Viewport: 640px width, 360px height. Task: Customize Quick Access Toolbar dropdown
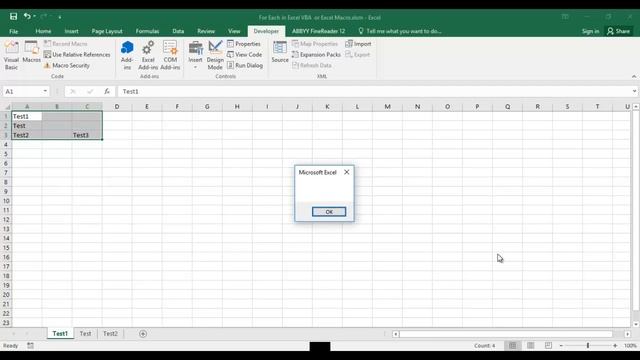tap(60, 17)
